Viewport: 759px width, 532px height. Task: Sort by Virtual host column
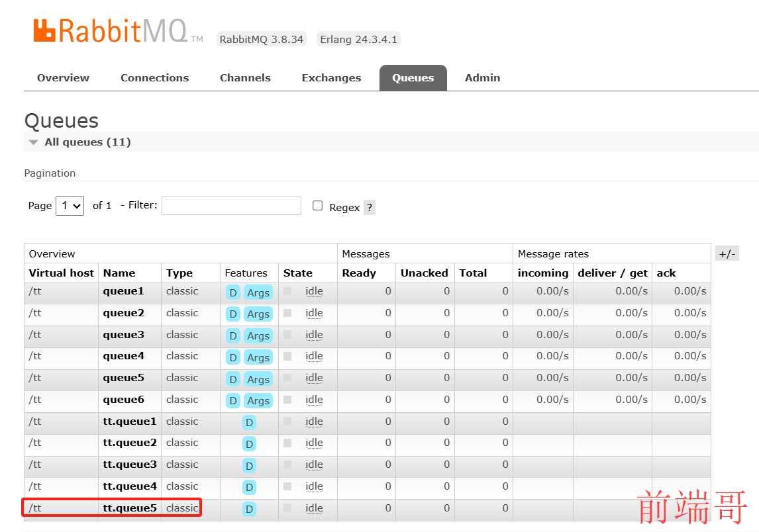coord(61,273)
